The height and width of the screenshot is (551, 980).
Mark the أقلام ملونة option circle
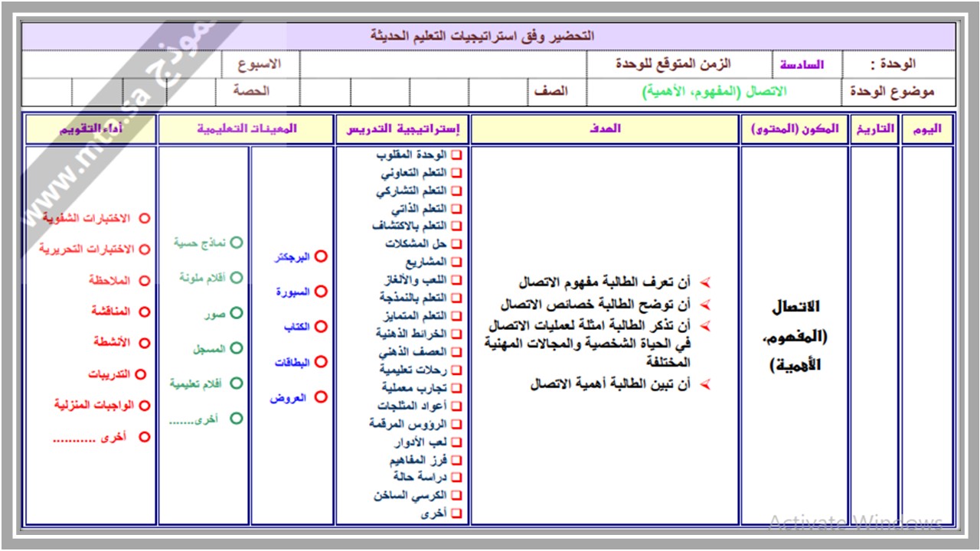237,278
